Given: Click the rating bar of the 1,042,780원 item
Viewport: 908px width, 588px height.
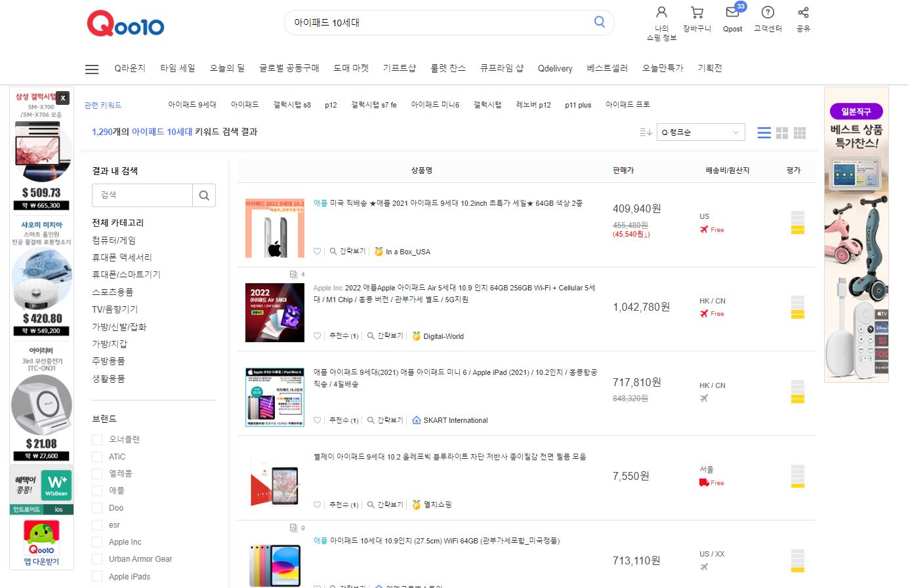Looking at the screenshot, I should (x=798, y=307).
